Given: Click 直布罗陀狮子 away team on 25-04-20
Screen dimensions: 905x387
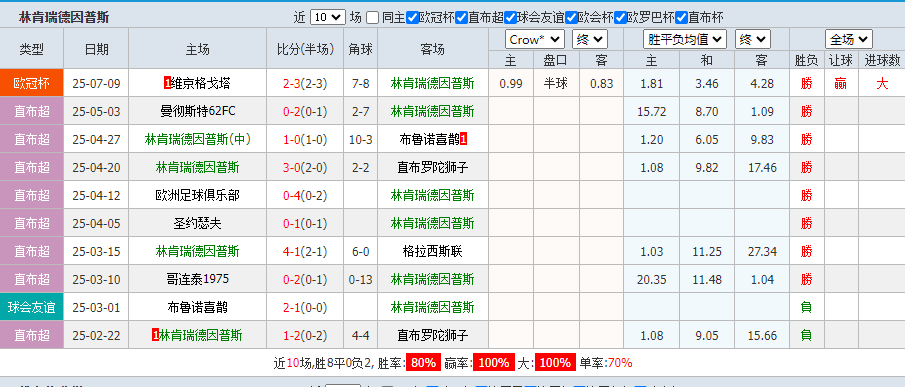Looking at the screenshot, I should [x=433, y=167].
